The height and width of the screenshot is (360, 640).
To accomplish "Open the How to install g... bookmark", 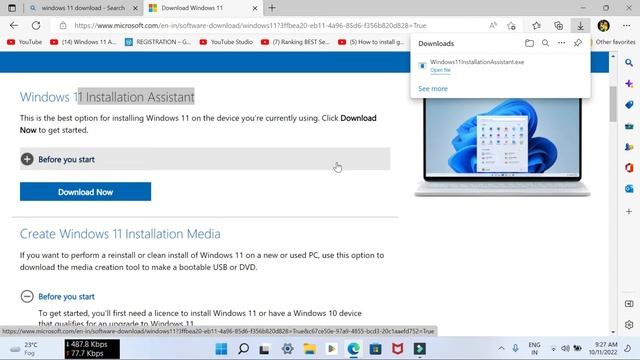I will [371, 42].
